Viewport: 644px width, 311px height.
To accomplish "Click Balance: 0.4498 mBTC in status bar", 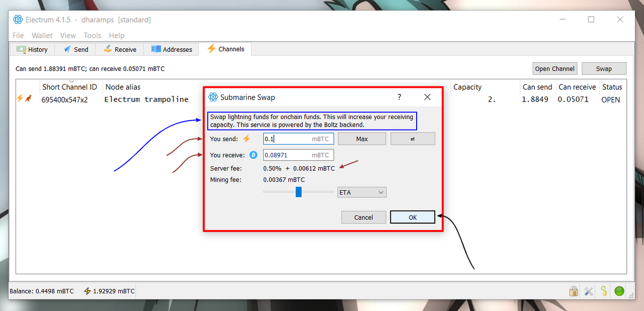I will [x=42, y=291].
